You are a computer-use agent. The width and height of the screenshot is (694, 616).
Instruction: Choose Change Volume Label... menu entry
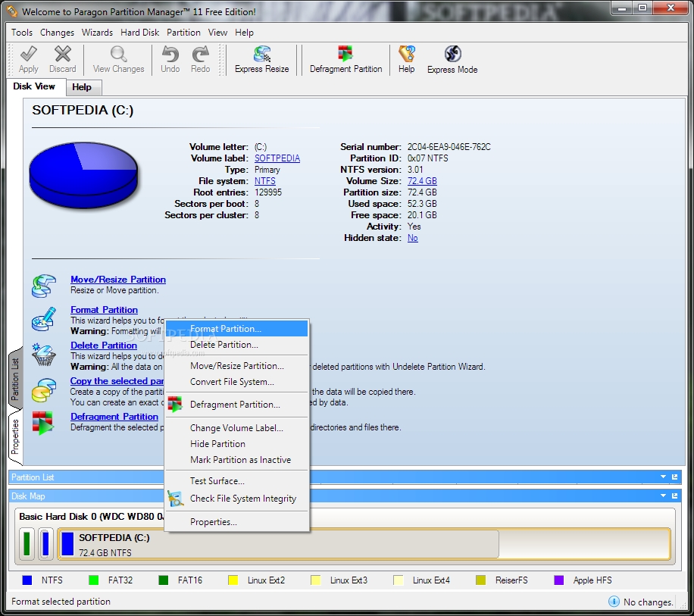pos(237,428)
